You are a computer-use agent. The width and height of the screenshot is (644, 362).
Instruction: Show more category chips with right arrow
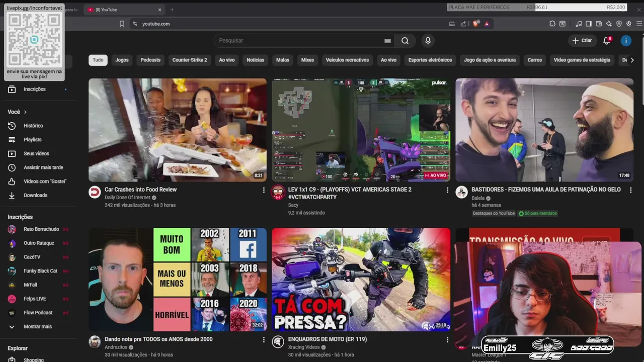632,60
